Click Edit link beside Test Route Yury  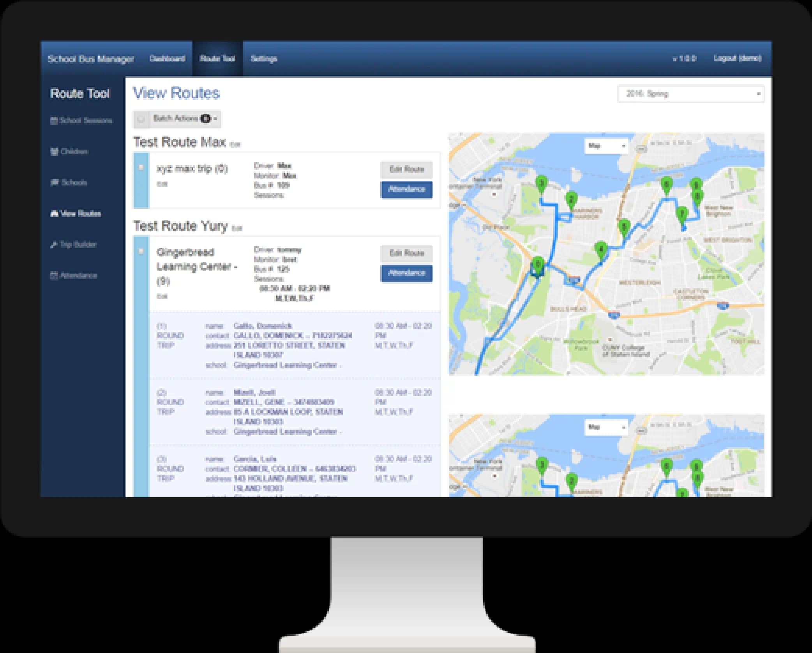tap(237, 229)
